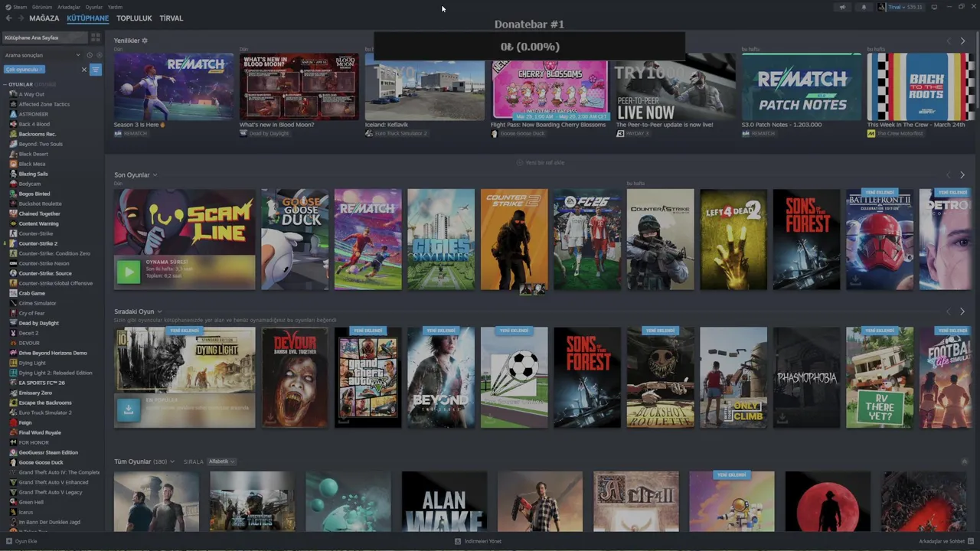The image size is (980, 551).
Task: Click the blue download button under Dying Light
Action: pyautogui.click(x=129, y=409)
